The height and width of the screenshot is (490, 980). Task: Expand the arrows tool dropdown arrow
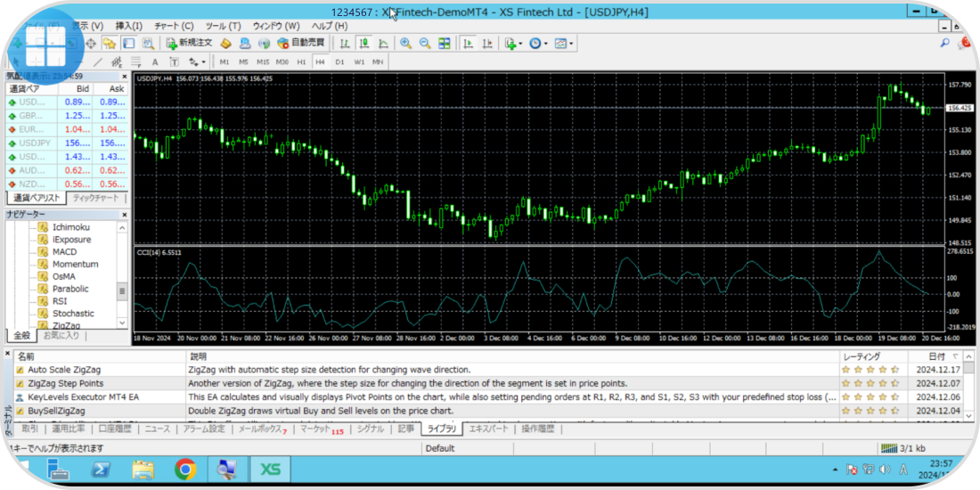click(x=204, y=62)
